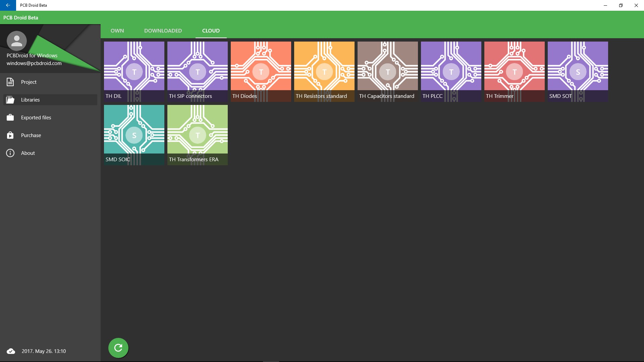Image resolution: width=644 pixels, height=362 pixels.
Task: Open the SMD SOIC library tile
Action: tap(134, 135)
